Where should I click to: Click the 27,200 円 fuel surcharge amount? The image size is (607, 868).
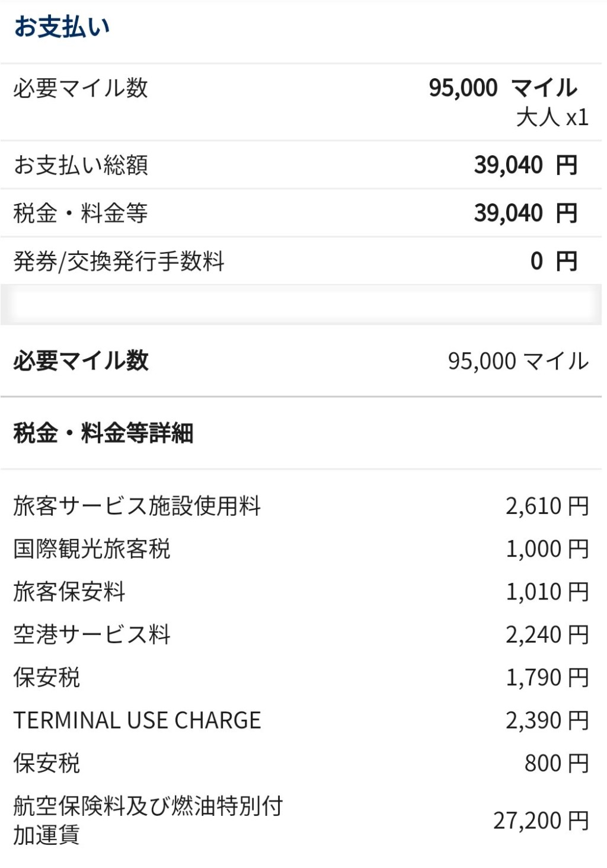(x=541, y=821)
